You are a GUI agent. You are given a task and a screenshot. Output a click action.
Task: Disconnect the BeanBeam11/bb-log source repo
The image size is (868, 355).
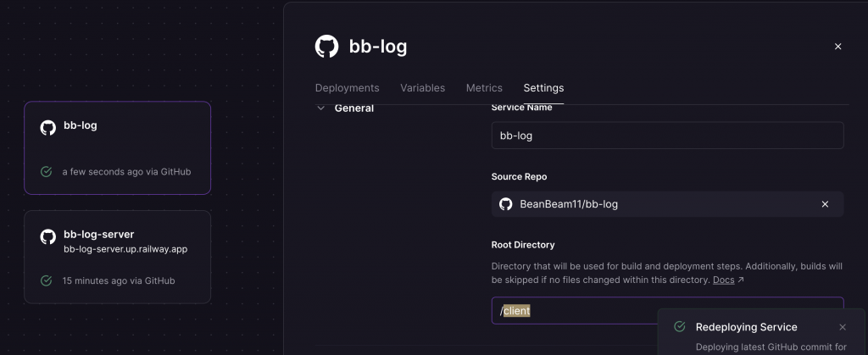(x=825, y=204)
